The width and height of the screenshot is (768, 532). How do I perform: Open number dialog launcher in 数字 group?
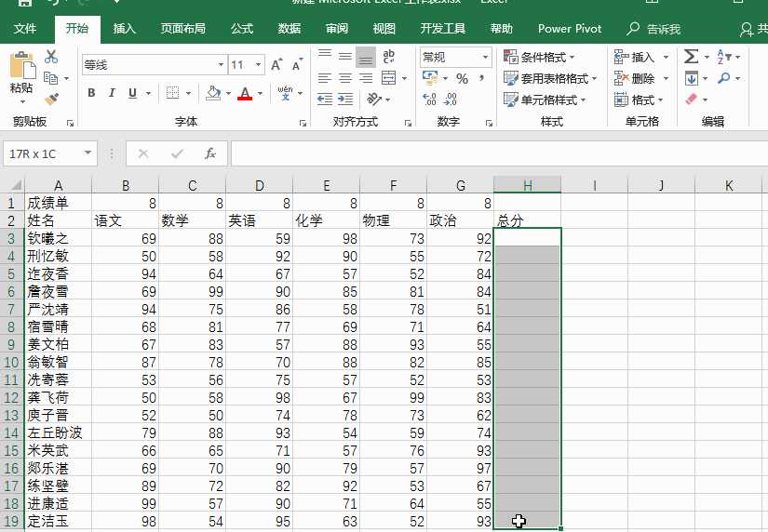point(489,124)
